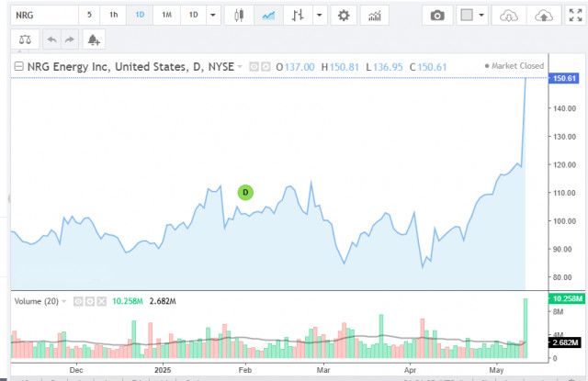
Task: Select the area chart style icon
Action: tap(268, 16)
